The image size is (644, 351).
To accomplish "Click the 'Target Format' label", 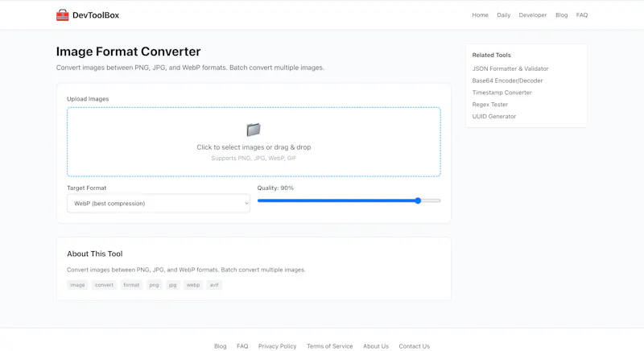I will click(x=87, y=188).
